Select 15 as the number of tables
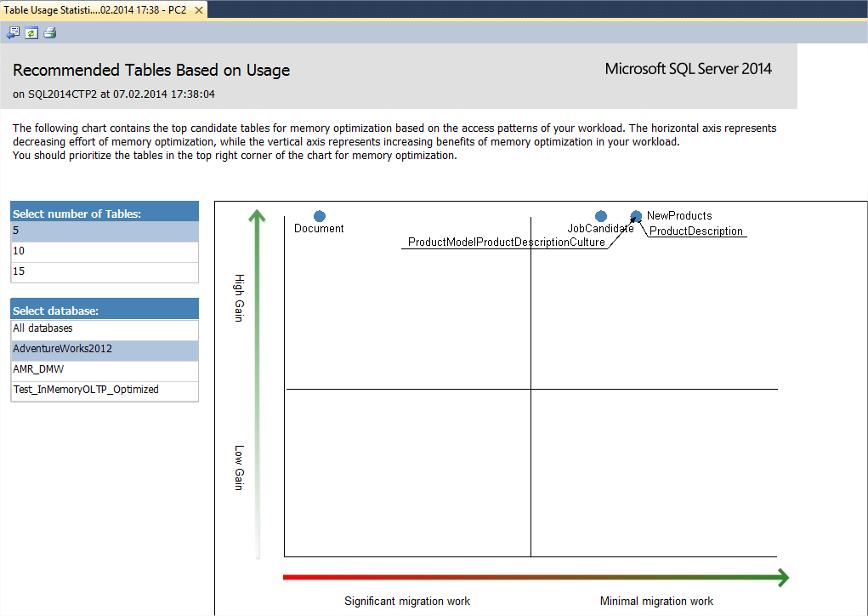868x616 pixels. coord(105,272)
